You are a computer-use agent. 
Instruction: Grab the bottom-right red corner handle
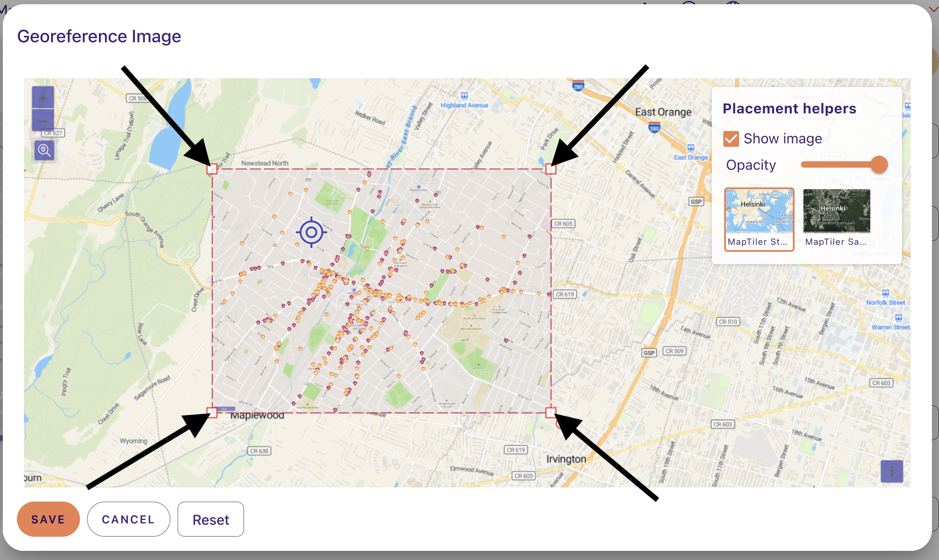pyautogui.click(x=551, y=412)
